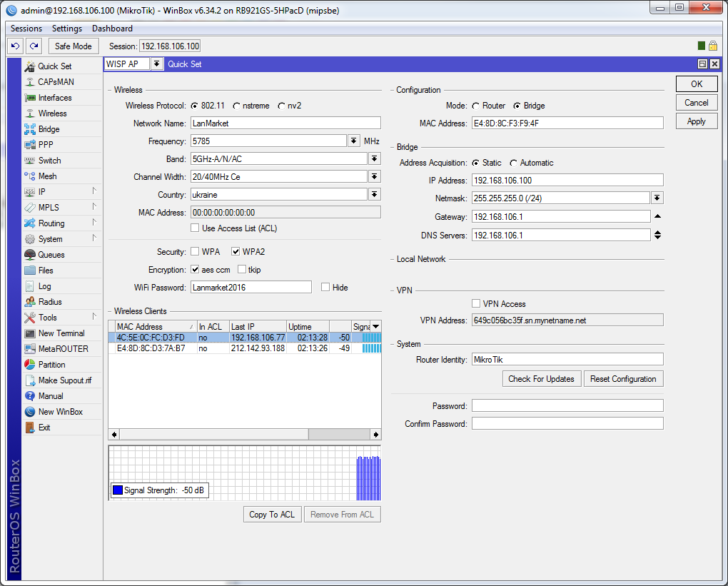Image resolution: width=728 pixels, height=586 pixels.
Task: Open the Sessions menu
Action: [x=26, y=29]
